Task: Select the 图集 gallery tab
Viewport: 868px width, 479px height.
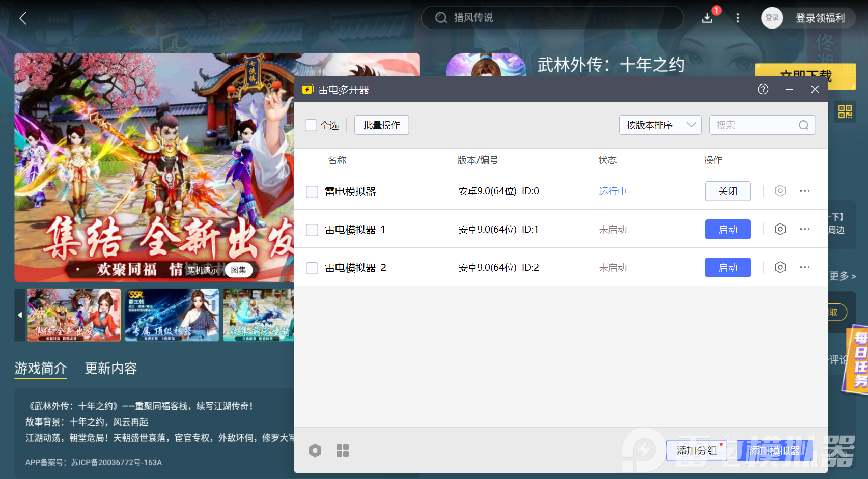Action: 238,270
